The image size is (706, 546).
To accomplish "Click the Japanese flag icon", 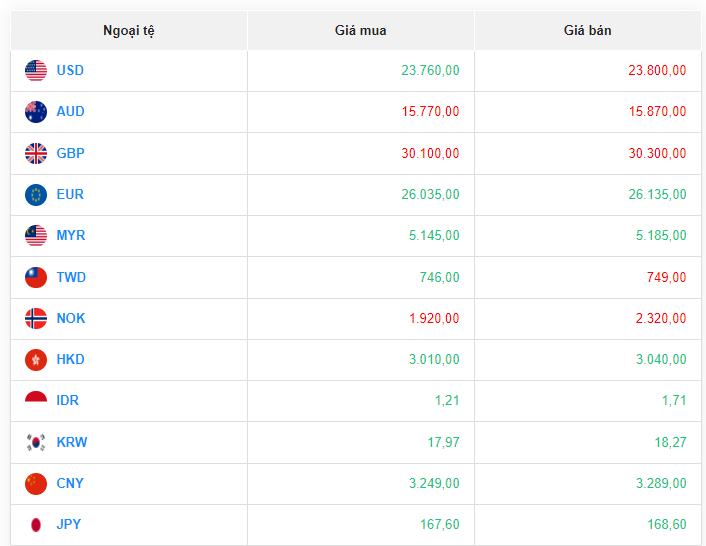I will pyautogui.click(x=36, y=525).
